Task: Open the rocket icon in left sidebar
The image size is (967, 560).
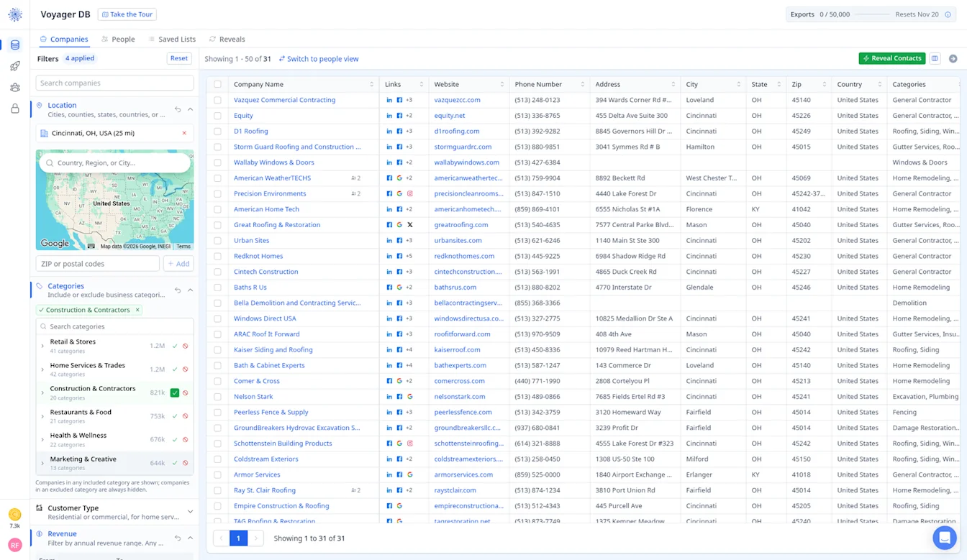Action: tap(15, 66)
